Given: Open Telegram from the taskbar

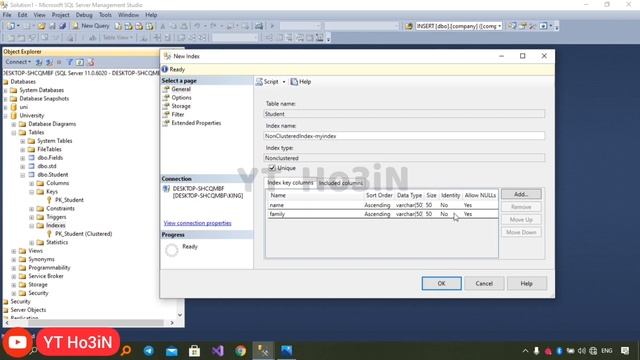Looking at the screenshot, I should (x=149, y=351).
